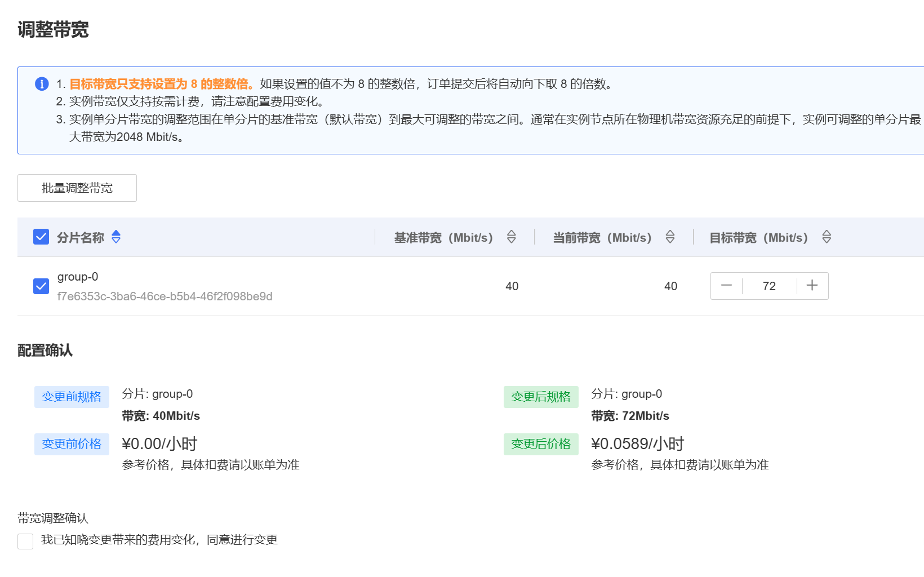
Task: Click the 变更后规格 green tag
Action: coord(541,397)
